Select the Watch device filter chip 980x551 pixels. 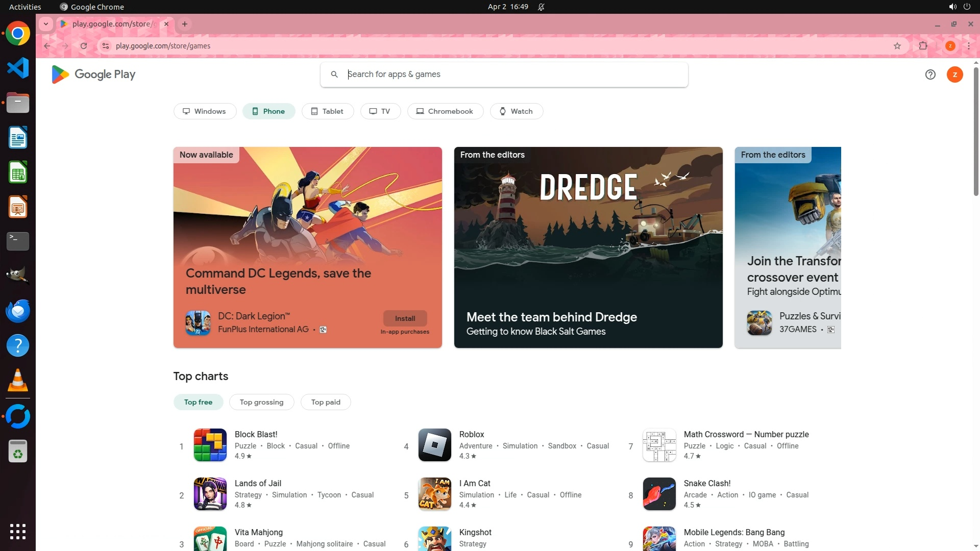click(x=516, y=111)
